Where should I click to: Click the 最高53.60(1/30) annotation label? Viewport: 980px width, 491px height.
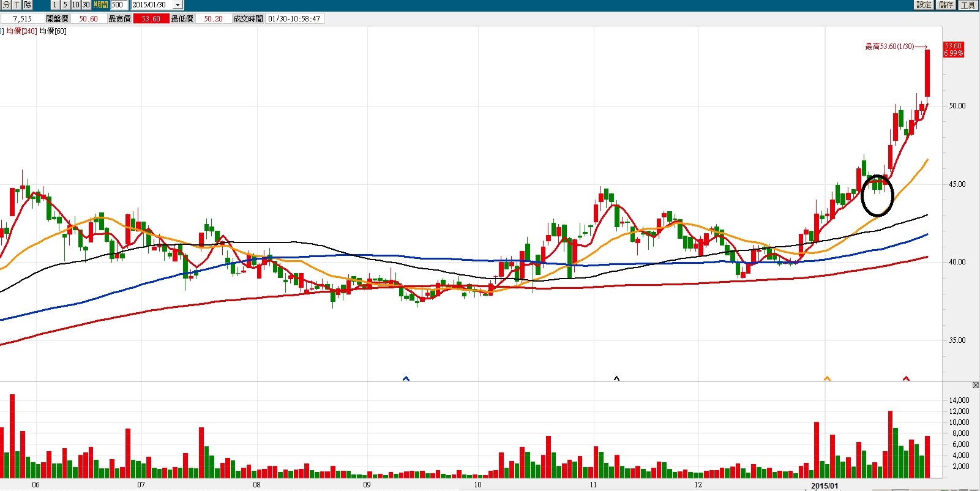889,47
